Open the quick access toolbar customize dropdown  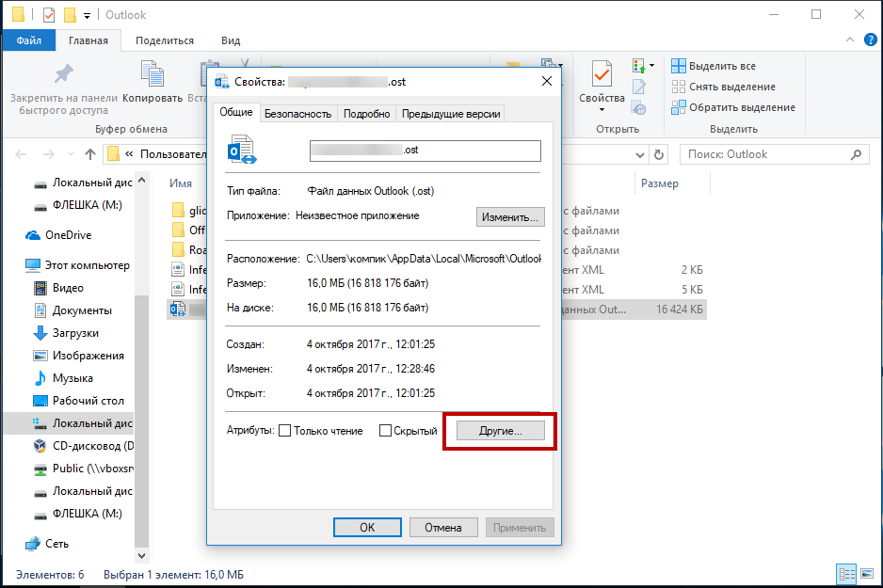[x=87, y=16]
